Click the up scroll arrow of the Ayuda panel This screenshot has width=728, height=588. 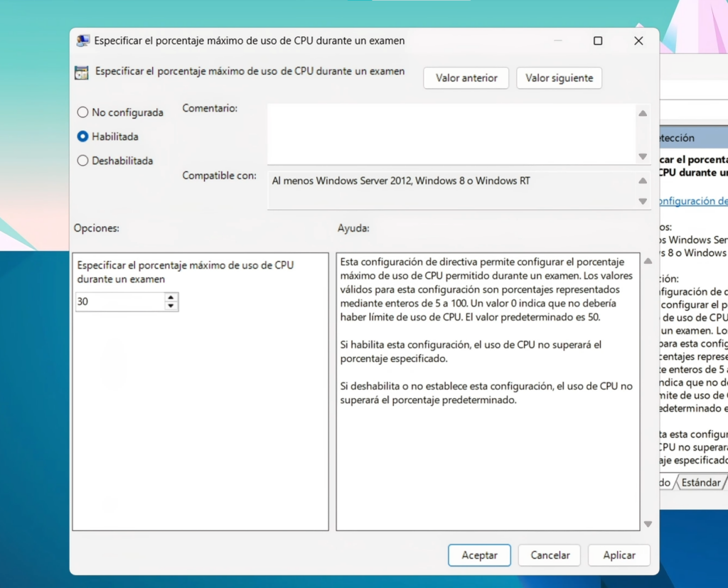click(648, 260)
